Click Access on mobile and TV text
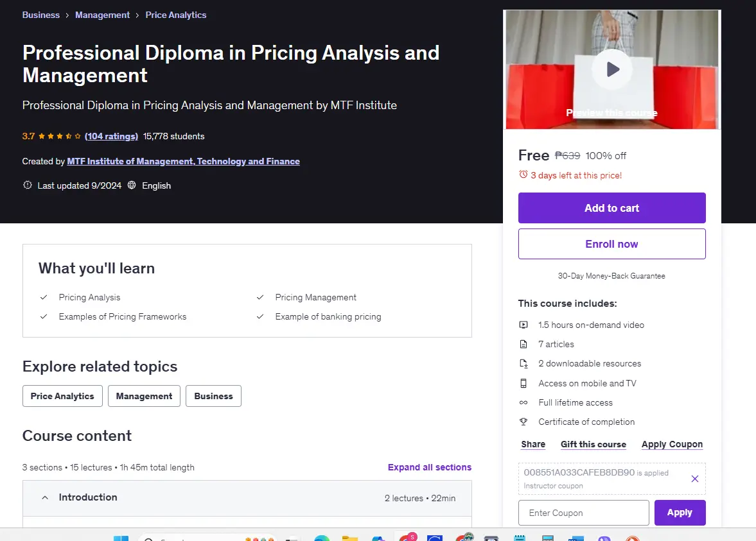 [x=587, y=383]
